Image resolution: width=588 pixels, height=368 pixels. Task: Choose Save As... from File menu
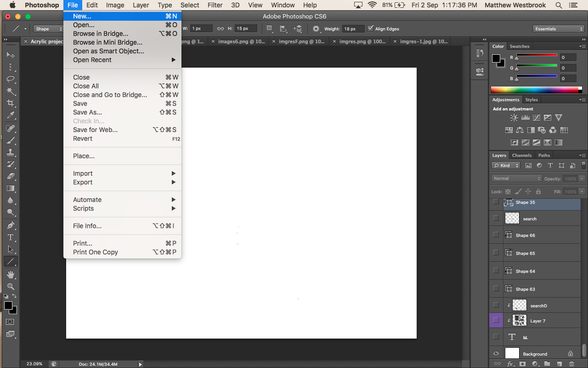tap(123, 112)
